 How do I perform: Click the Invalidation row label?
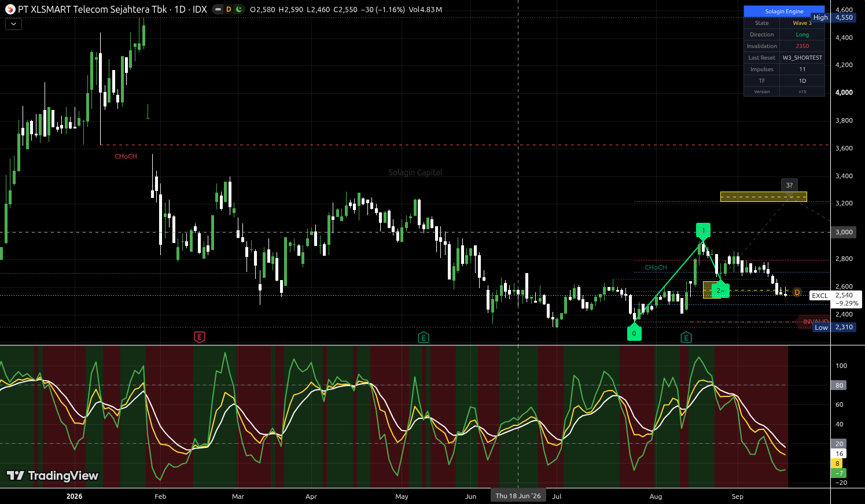[762, 46]
